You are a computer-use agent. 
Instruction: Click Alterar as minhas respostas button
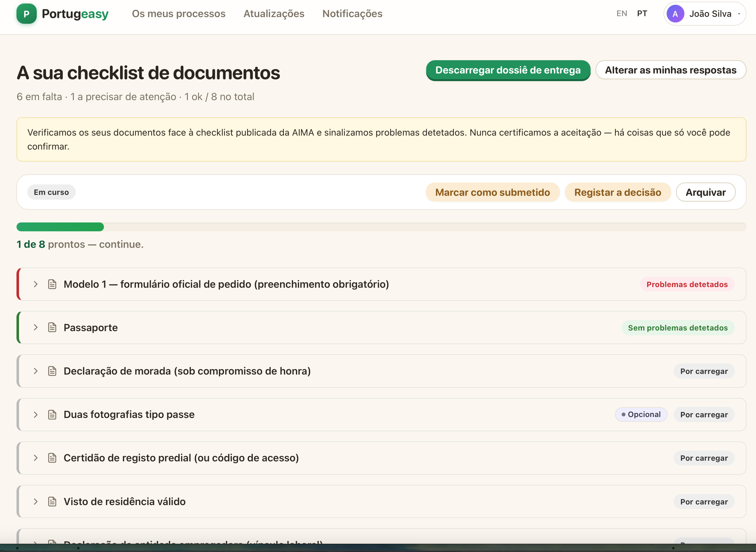[x=671, y=70]
